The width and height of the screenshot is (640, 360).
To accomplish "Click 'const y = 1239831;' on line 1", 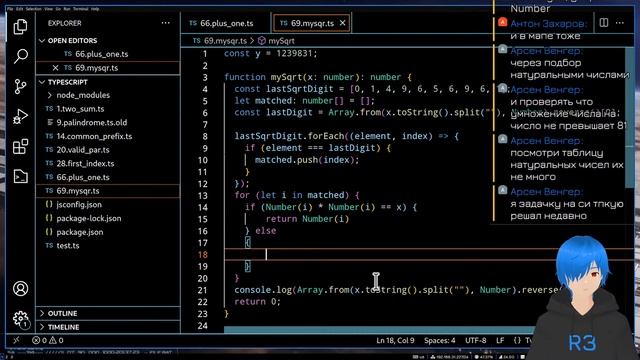I will point(270,53).
